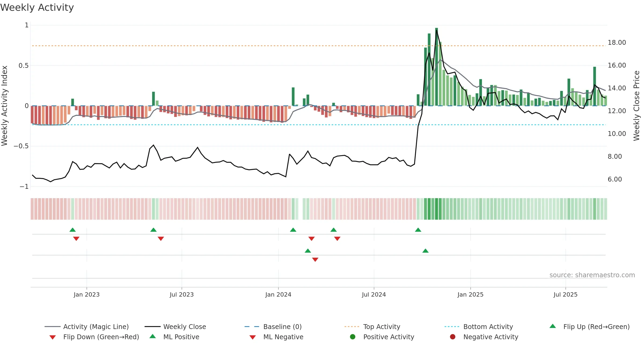
Task: Click the "14.00" price axis label
Action: [617, 88]
